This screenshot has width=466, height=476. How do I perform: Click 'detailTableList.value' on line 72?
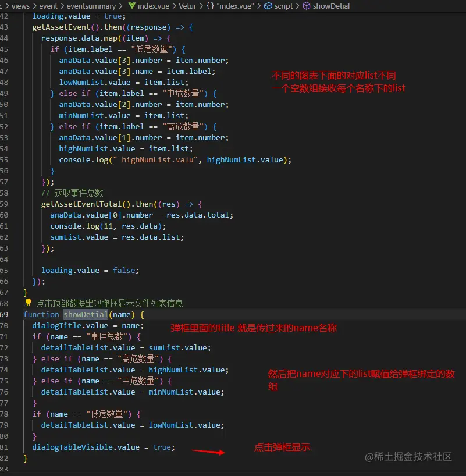(88, 347)
